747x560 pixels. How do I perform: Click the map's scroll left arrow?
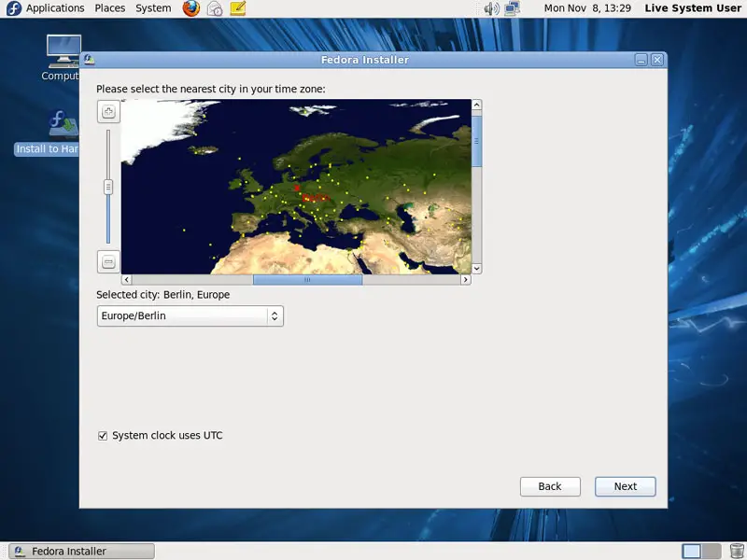(x=127, y=279)
